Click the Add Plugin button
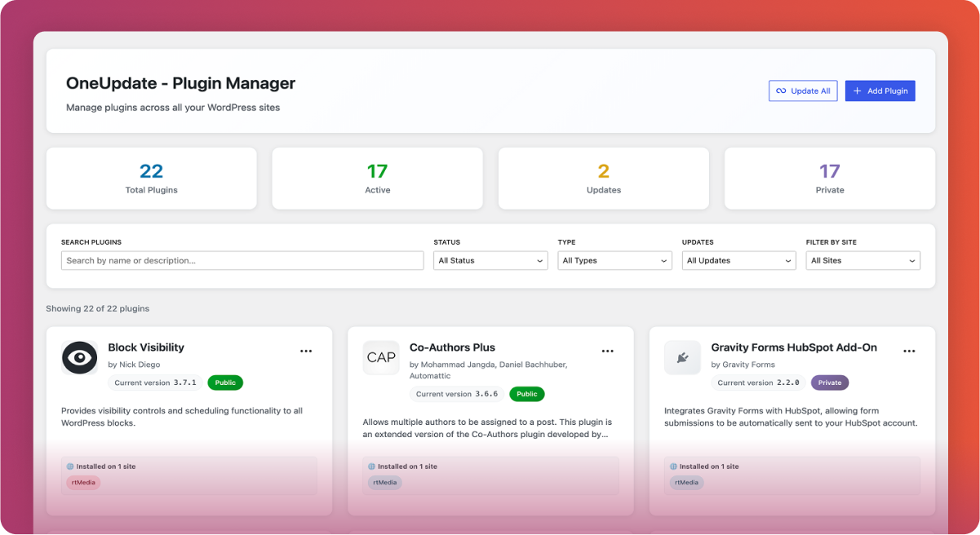Image resolution: width=980 pixels, height=535 pixels. tap(880, 91)
